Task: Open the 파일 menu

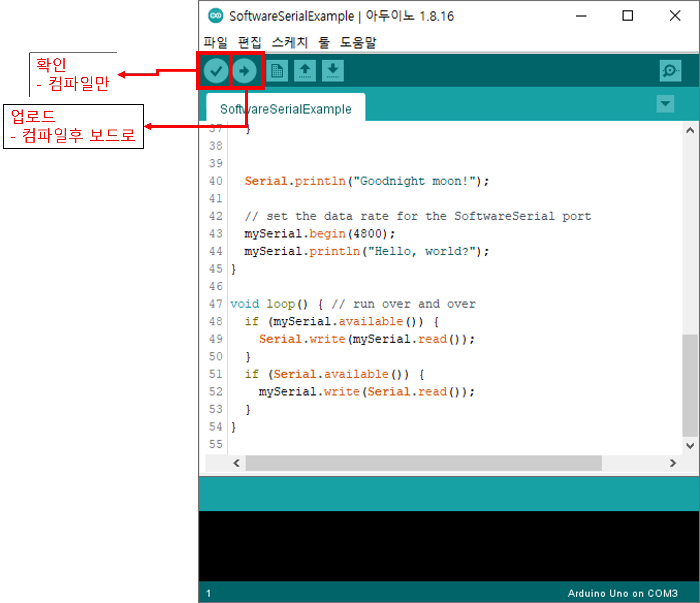Action: tap(215, 43)
